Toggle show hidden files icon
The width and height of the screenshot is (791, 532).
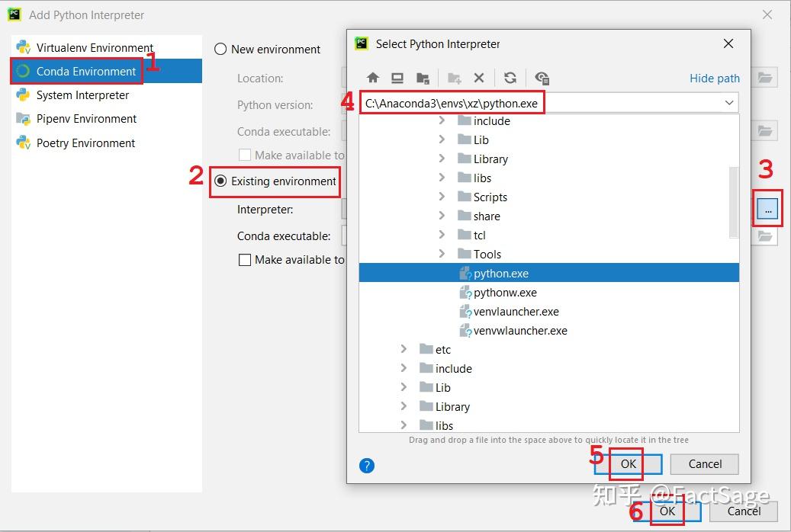pos(542,79)
